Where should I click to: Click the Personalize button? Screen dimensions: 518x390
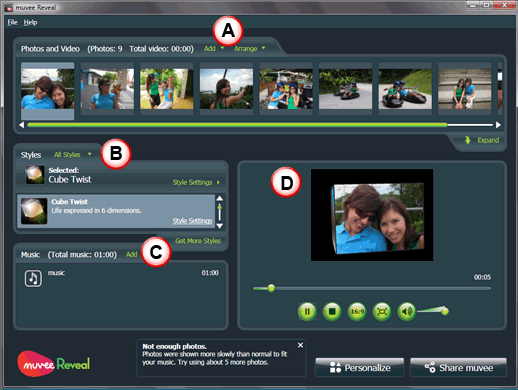(360, 368)
